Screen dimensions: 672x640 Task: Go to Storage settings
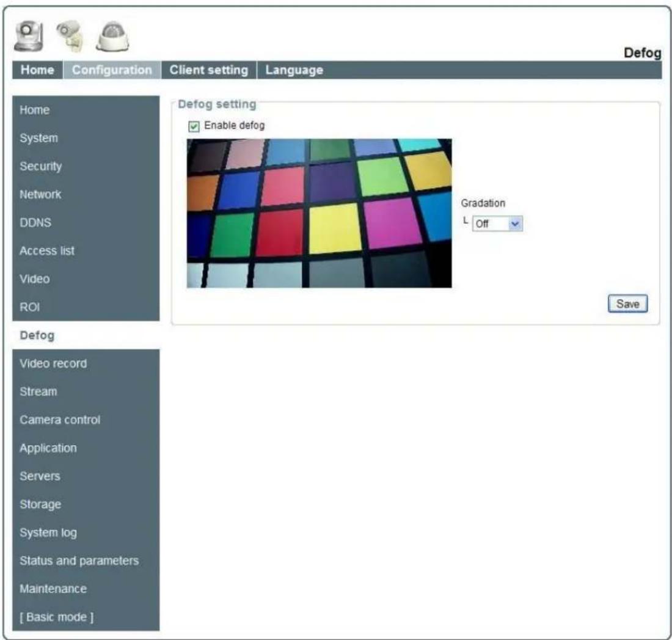click(86, 504)
